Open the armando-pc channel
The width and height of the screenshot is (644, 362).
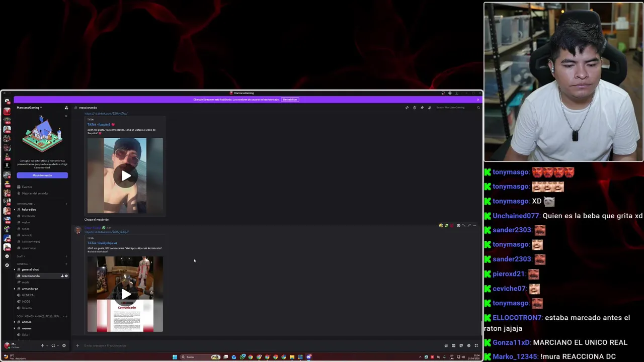click(30, 289)
